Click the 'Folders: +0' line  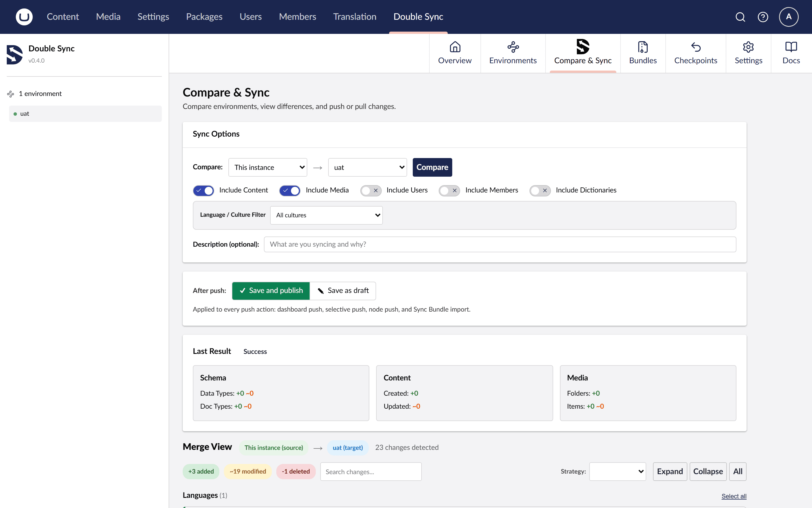(x=584, y=393)
